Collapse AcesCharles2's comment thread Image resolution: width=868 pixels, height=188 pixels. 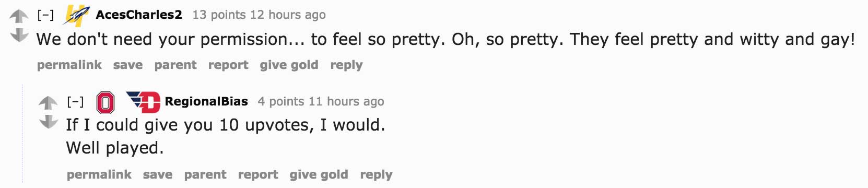coord(45,15)
